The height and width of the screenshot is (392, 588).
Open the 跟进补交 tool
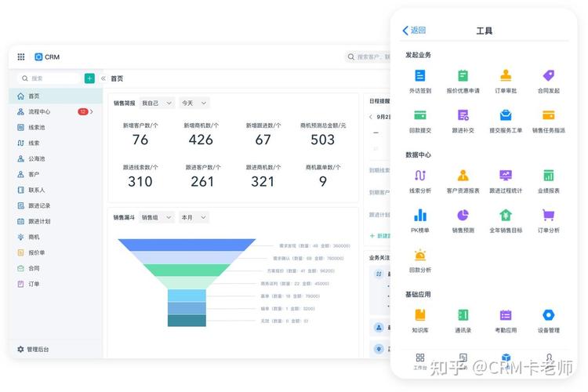click(463, 121)
